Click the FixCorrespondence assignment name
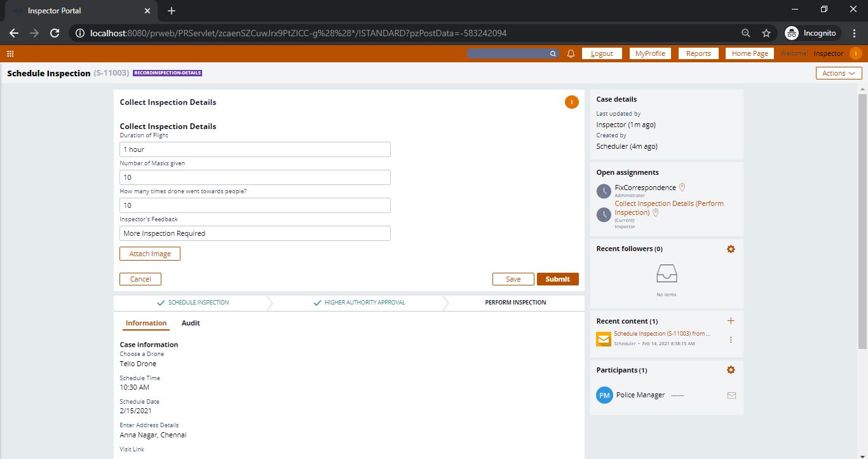 click(645, 188)
